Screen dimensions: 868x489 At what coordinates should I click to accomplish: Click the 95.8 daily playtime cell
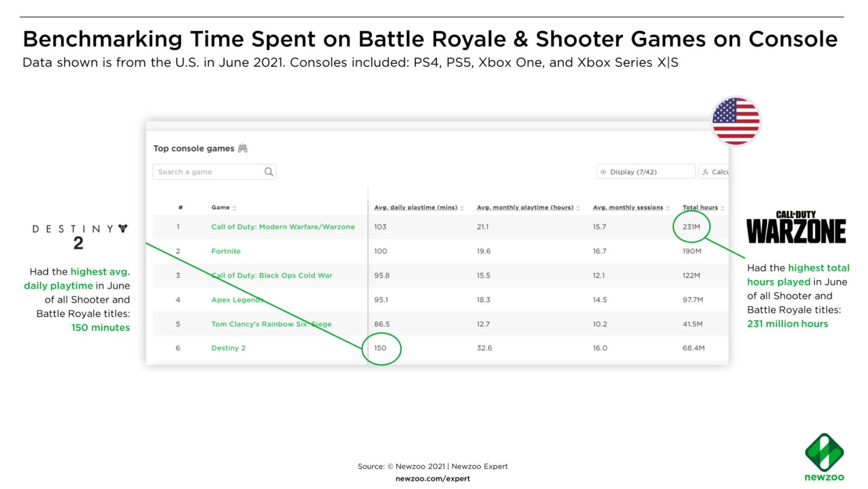tap(382, 275)
